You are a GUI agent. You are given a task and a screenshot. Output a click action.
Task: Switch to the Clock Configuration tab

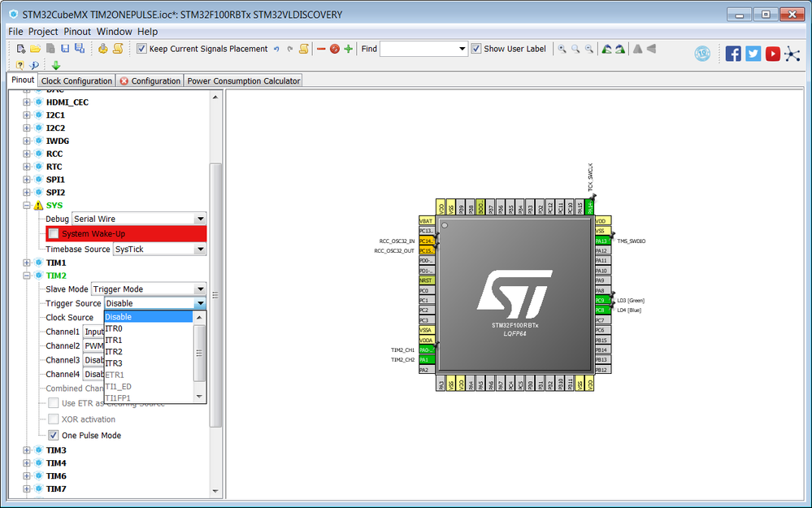(76, 80)
